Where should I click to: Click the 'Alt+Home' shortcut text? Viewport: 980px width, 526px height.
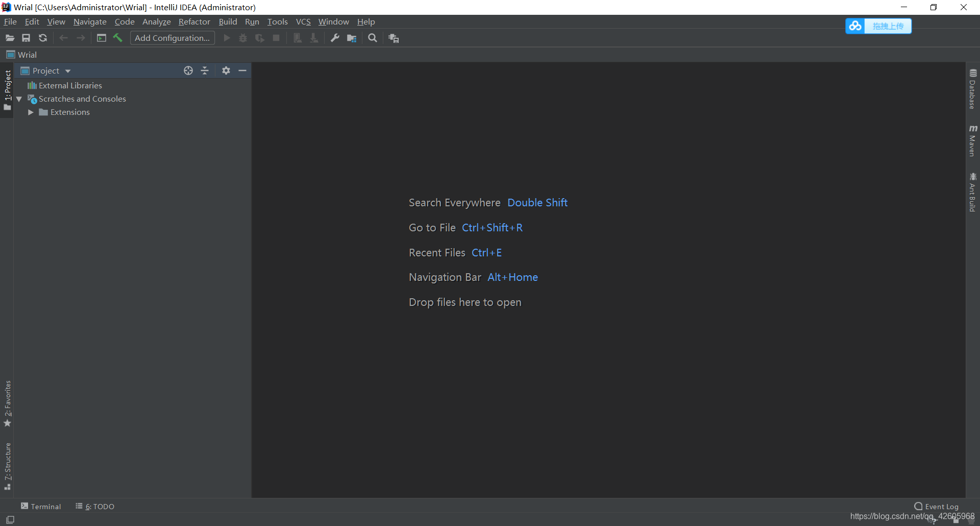click(512, 277)
